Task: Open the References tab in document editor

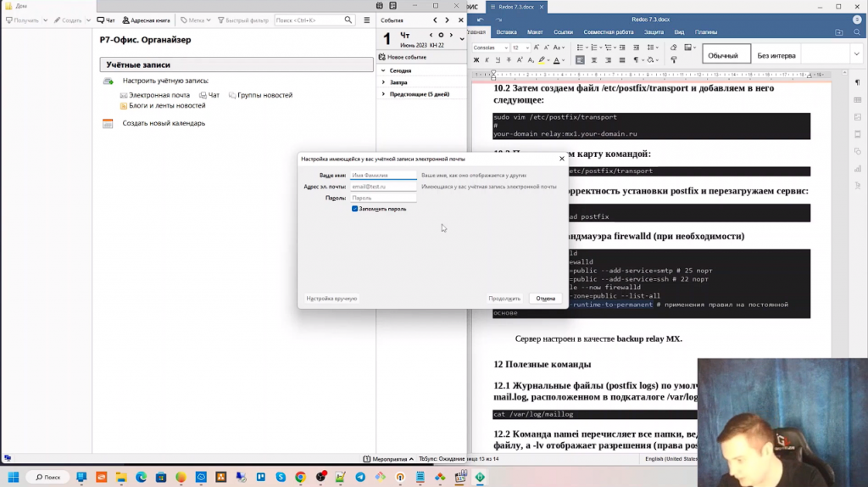Action: click(563, 32)
